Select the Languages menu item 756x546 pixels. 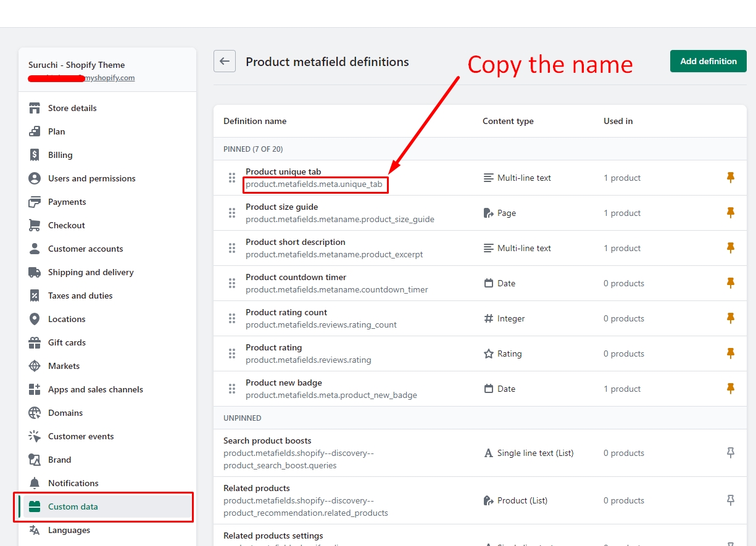69,530
